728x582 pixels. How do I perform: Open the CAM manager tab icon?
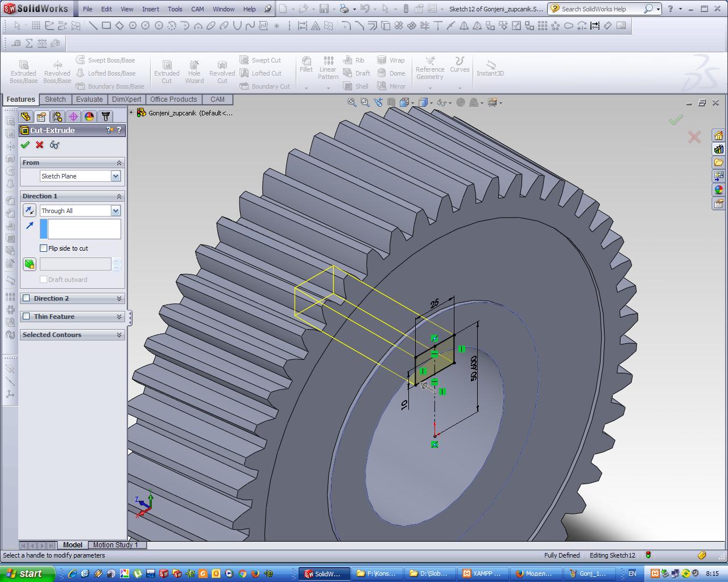coord(105,117)
